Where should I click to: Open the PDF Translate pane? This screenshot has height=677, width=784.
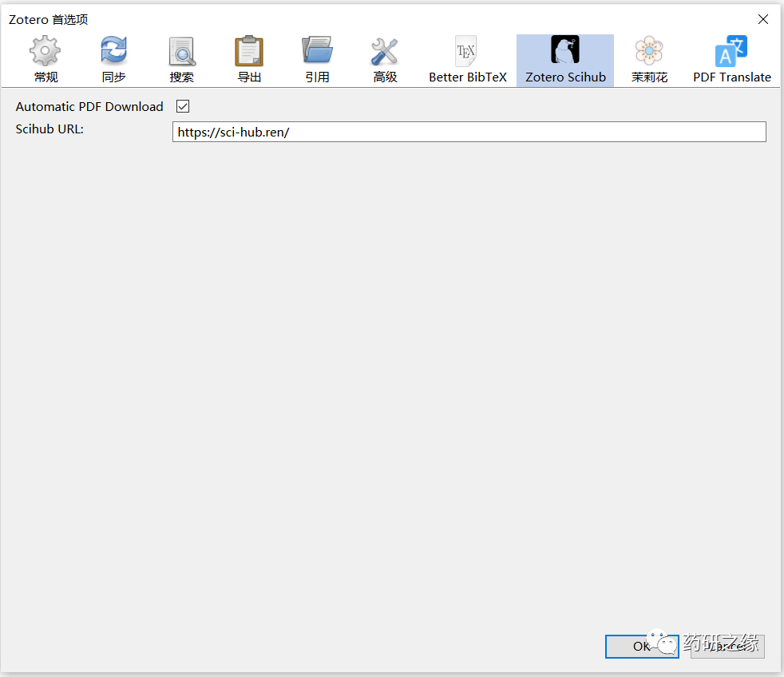pyautogui.click(x=731, y=60)
